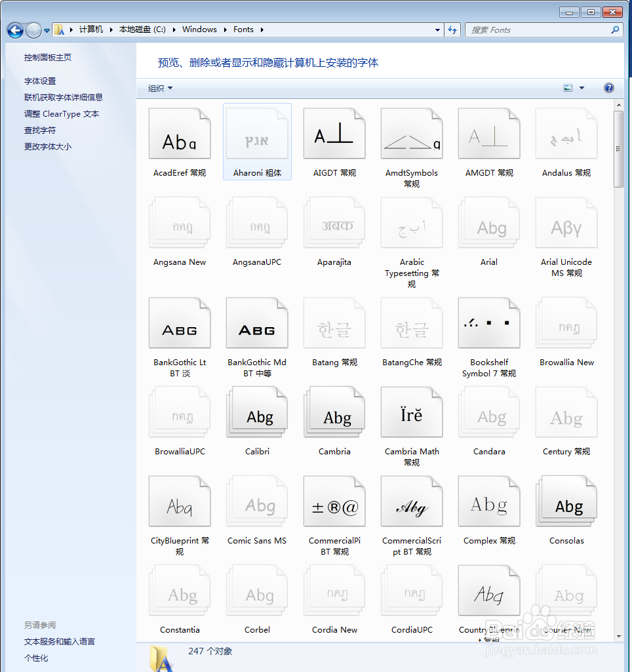
Task: Open the 组织 organize dropdown menu
Action: click(x=160, y=89)
